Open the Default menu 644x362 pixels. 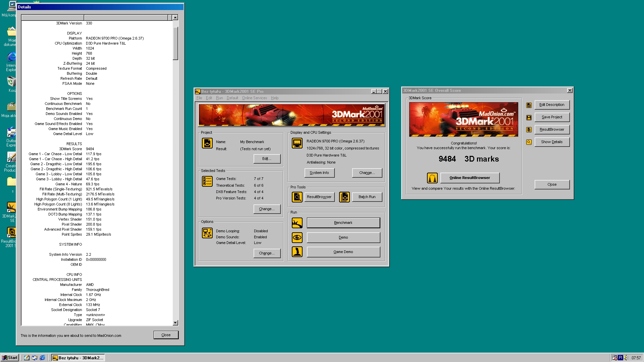pyautogui.click(x=232, y=98)
